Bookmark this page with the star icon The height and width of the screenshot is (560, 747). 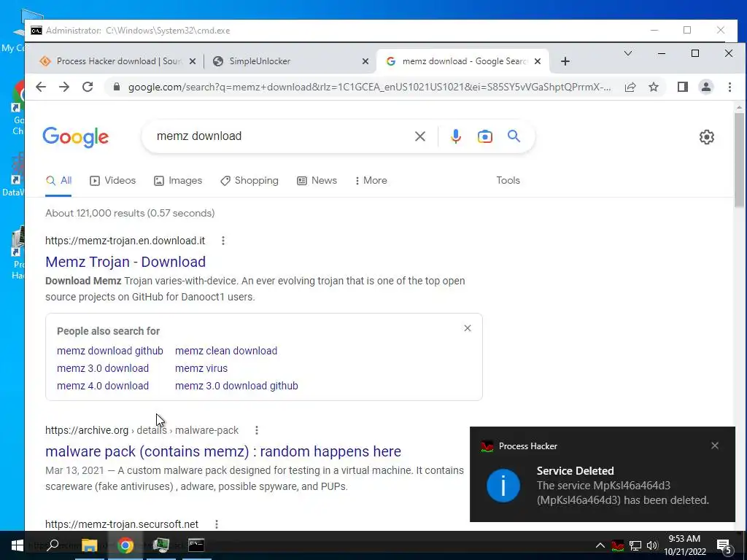654,87
